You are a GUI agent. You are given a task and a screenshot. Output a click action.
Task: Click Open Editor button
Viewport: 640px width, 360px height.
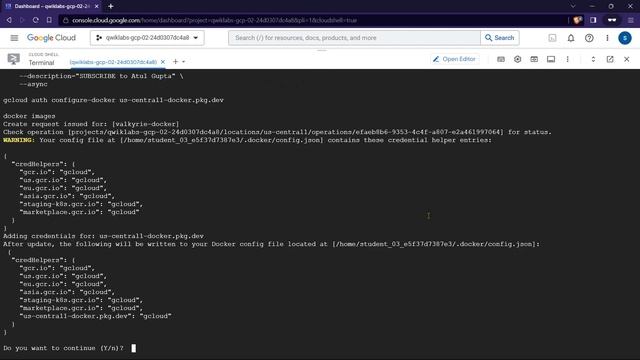pos(454,59)
